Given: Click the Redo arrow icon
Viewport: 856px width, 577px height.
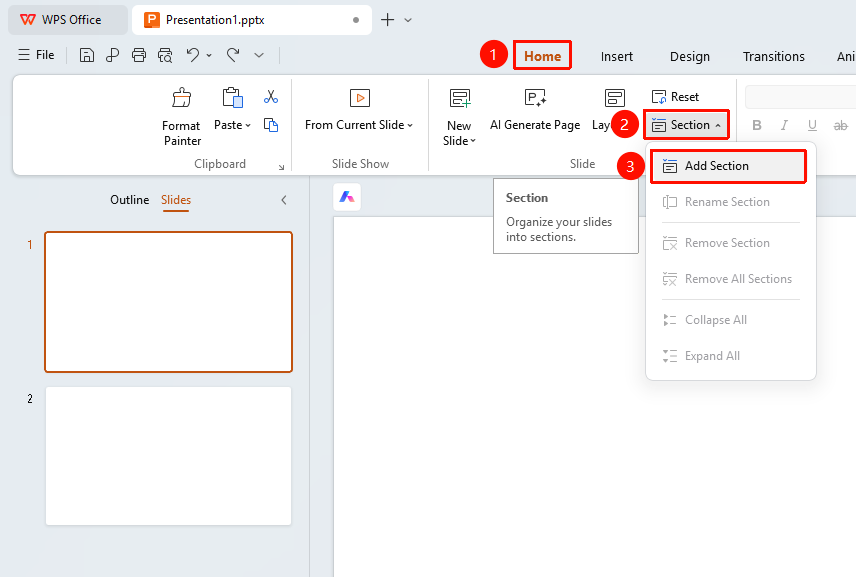Looking at the screenshot, I should point(233,55).
